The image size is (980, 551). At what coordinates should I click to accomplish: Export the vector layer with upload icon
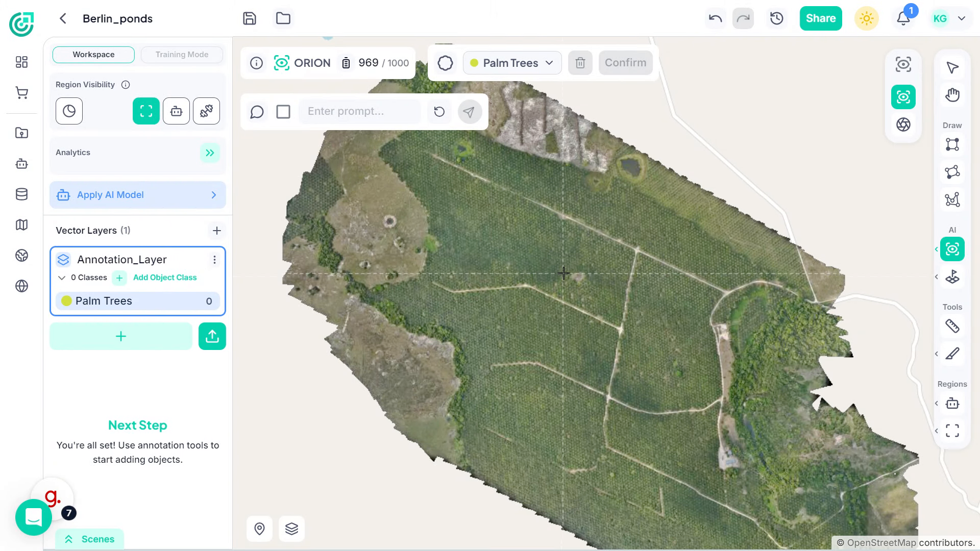click(212, 337)
